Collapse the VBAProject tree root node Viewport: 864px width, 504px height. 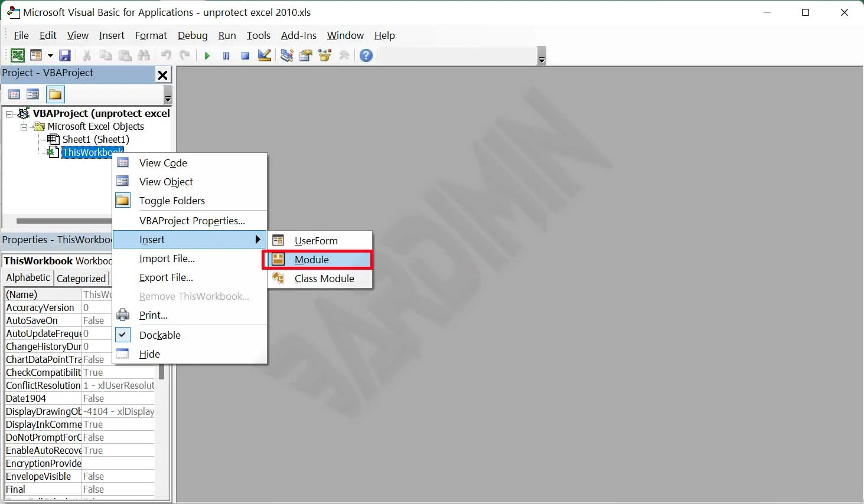coord(9,113)
